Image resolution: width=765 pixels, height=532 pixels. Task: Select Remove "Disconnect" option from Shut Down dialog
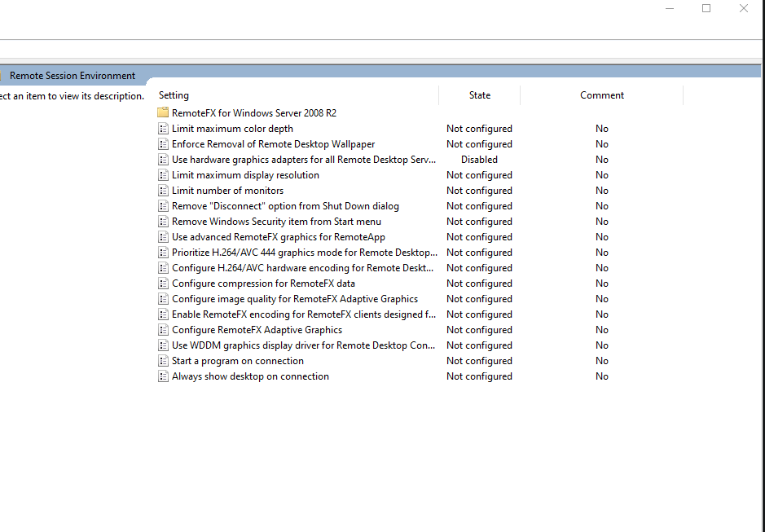click(285, 206)
